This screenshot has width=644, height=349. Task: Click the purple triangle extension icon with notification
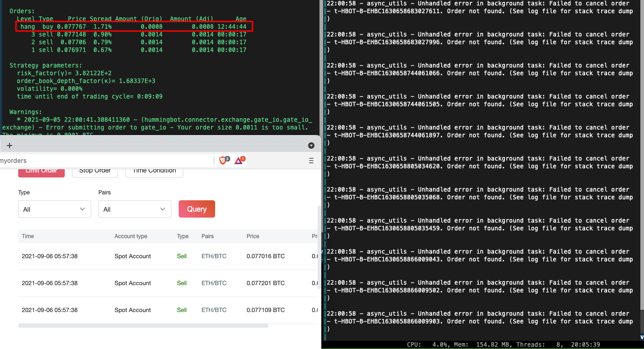coord(239,160)
